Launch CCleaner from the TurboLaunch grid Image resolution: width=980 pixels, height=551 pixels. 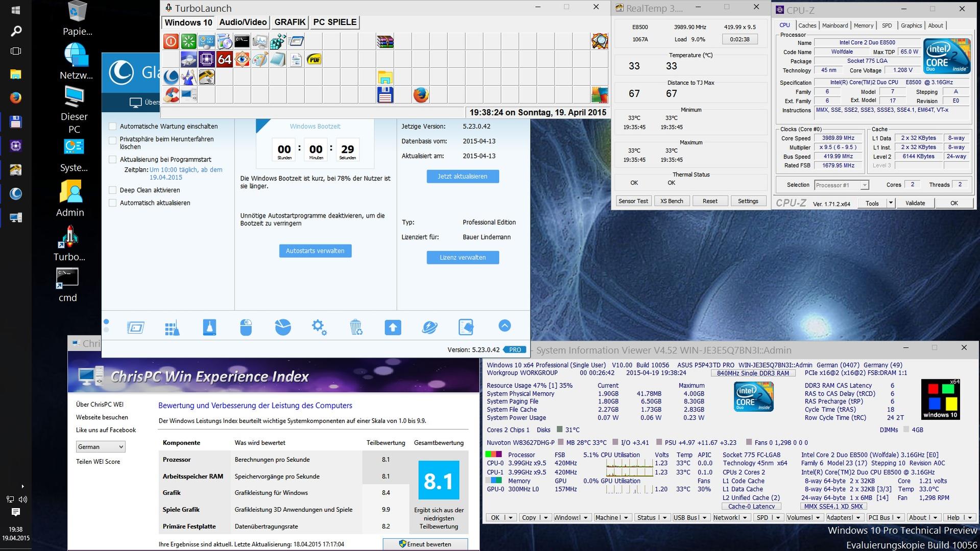click(171, 95)
